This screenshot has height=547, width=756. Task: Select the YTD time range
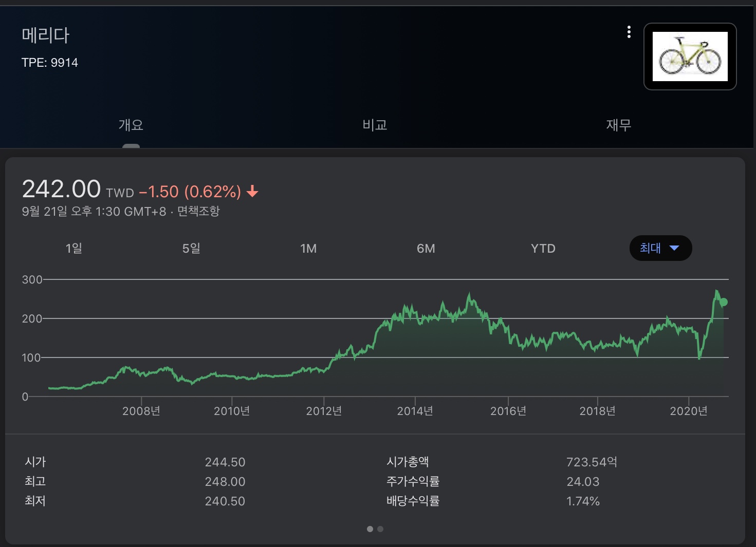coord(543,248)
